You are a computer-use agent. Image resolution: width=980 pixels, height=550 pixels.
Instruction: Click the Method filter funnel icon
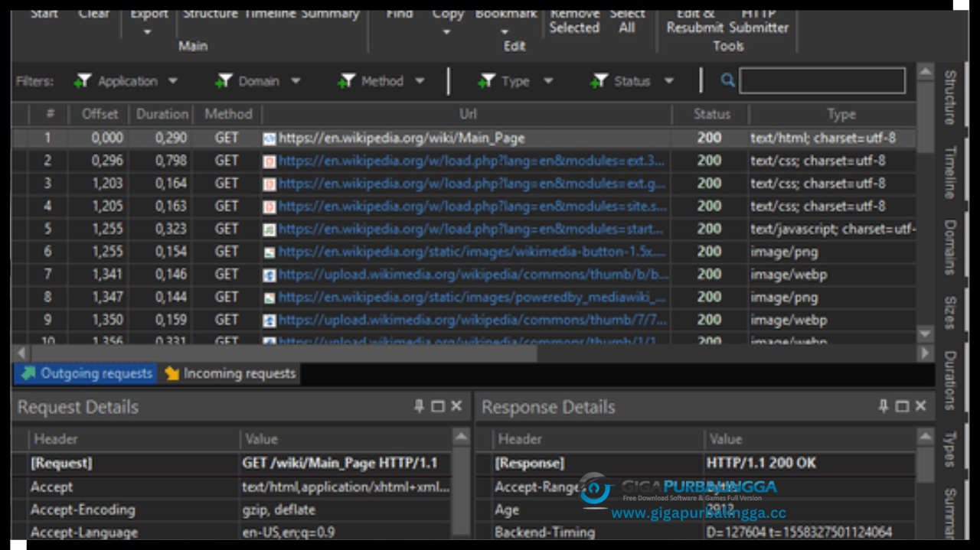pyautogui.click(x=346, y=81)
